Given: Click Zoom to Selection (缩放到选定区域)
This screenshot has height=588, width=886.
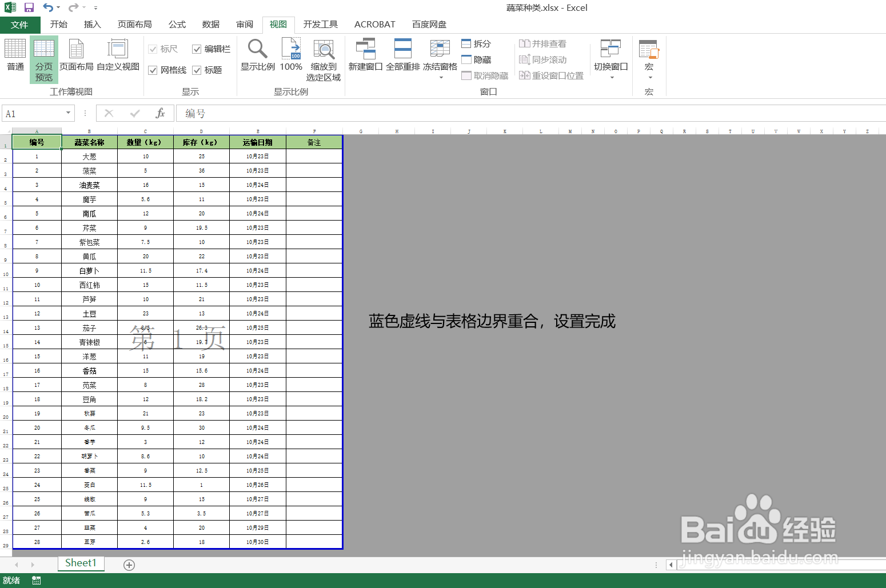Looking at the screenshot, I should pos(324,59).
